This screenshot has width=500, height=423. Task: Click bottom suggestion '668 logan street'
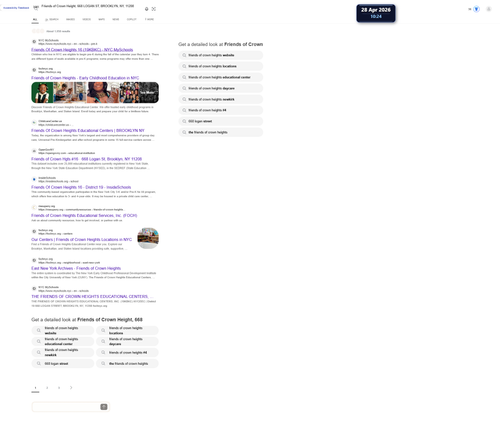pyautogui.click(x=63, y=363)
